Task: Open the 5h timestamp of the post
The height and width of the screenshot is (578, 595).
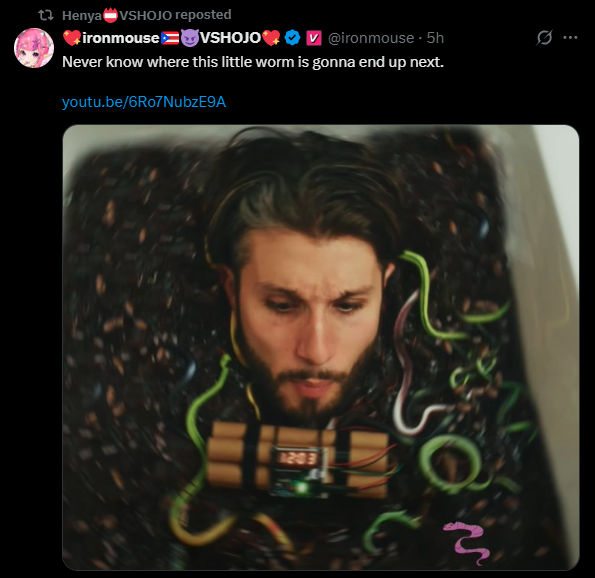Action: 435,38
